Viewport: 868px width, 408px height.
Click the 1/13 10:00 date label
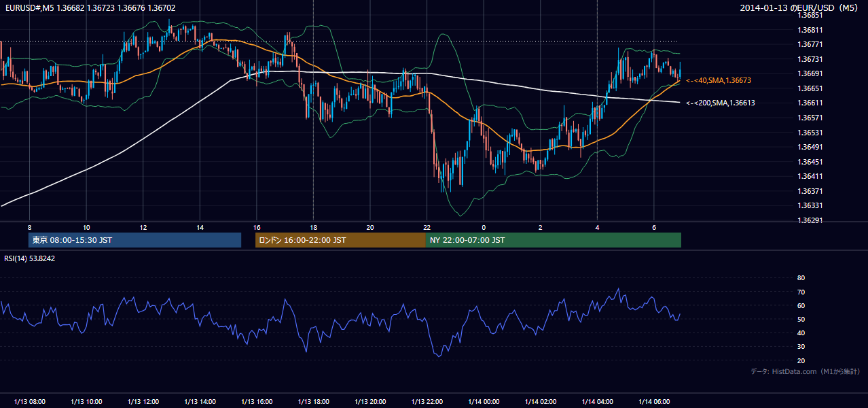click(x=86, y=401)
